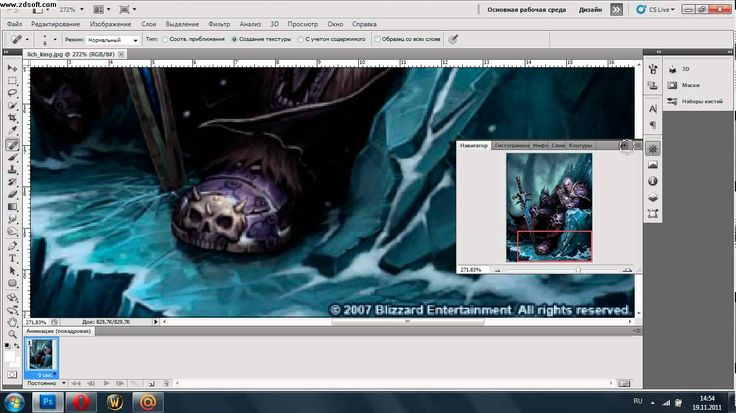Expand the status bar info arrow
The image size is (736, 413).
pos(156,322)
